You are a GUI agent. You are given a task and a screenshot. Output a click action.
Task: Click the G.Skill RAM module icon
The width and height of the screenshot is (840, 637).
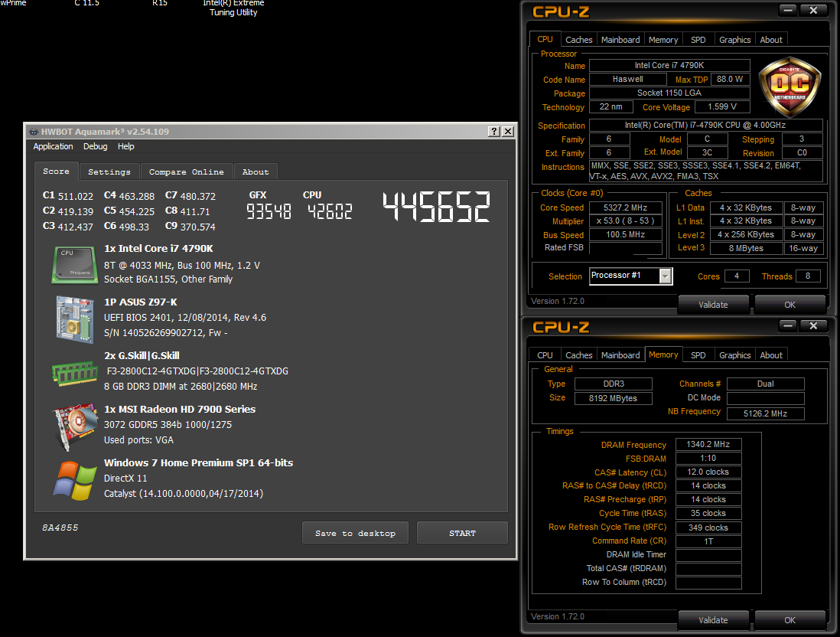point(75,374)
